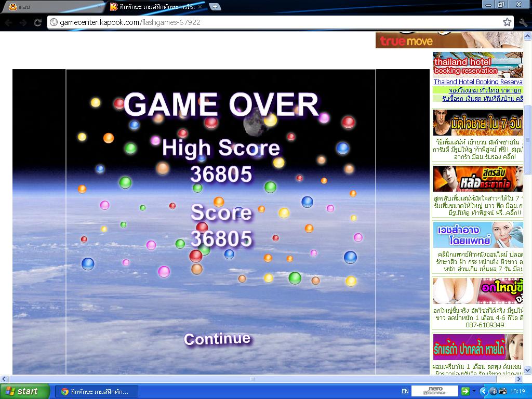Open the เวชสำอาง โดยแพทย์ ad image
The width and height of the screenshot is (532, 399).
pos(478,234)
